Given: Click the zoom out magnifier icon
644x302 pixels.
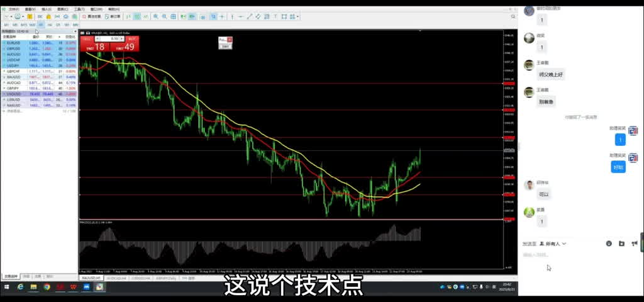Looking at the screenshot, I should (165, 16).
